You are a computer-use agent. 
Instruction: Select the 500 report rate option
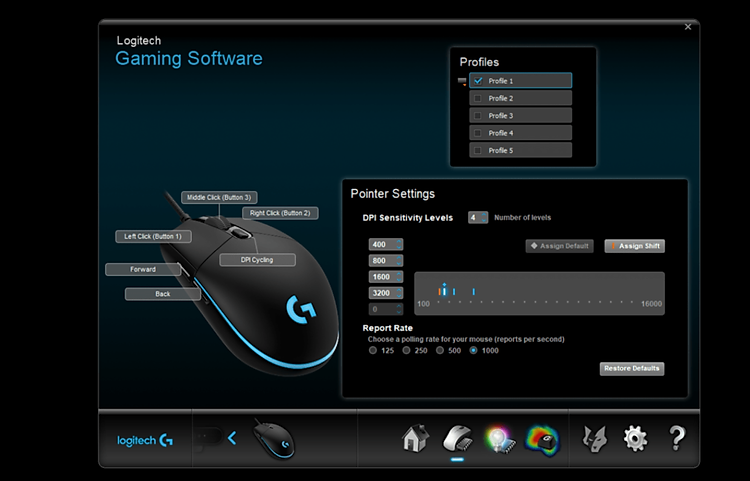(x=440, y=350)
